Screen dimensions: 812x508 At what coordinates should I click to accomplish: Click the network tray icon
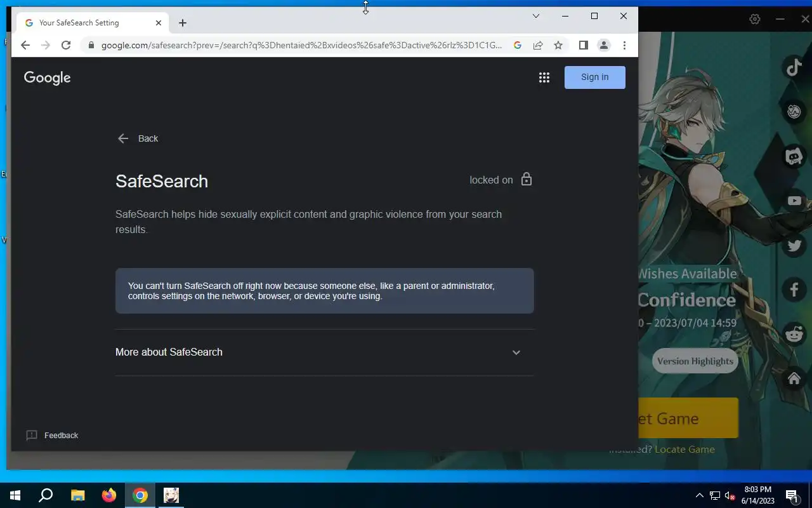pos(715,495)
